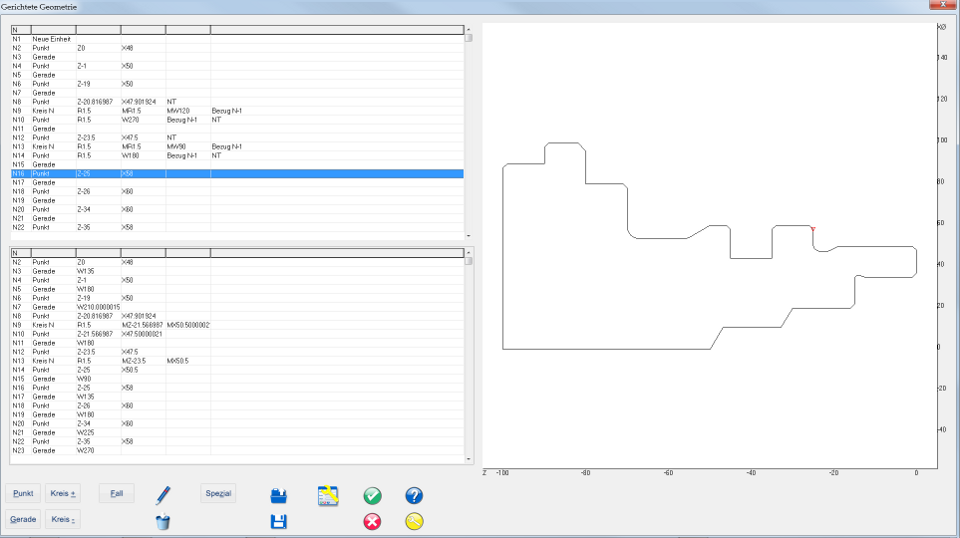Close the Gerichtete Geometrie window
960x538 pixels.
pyautogui.click(x=943, y=5)
